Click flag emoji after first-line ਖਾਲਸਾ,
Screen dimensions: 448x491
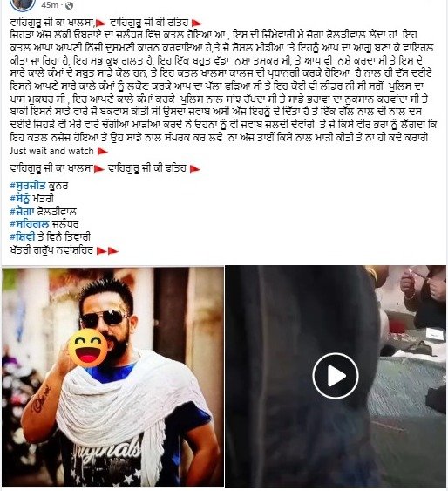click(101, 24)
